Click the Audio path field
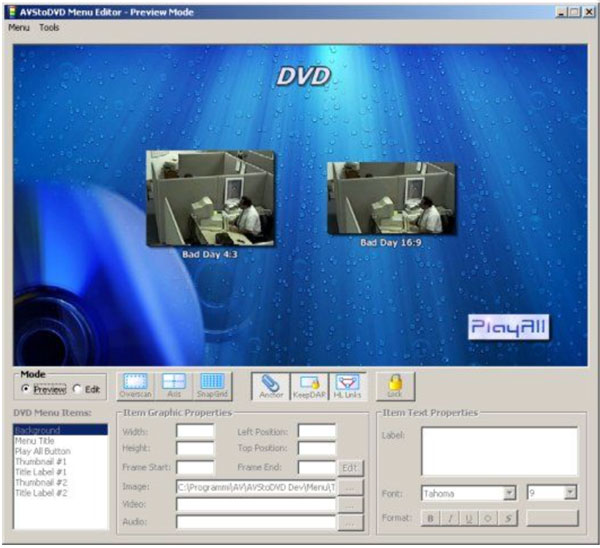This screenshot has width=600, height=548. [256, 522]
